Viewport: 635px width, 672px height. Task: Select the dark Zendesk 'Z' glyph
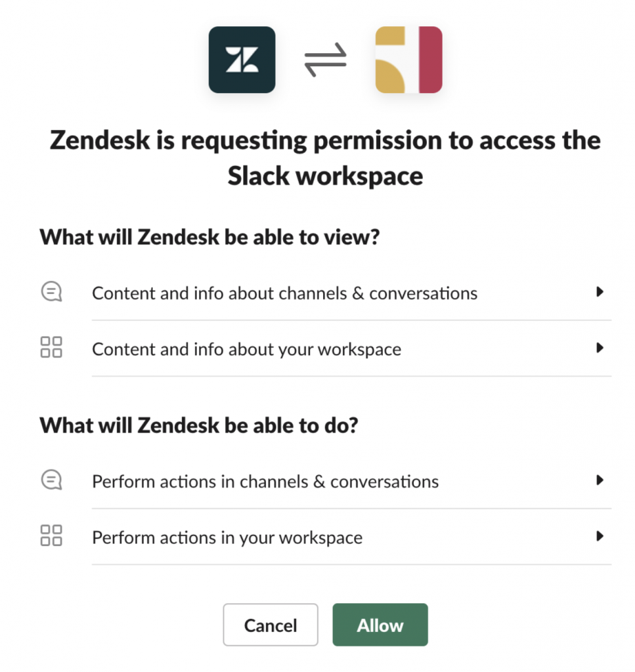(242, 59)
